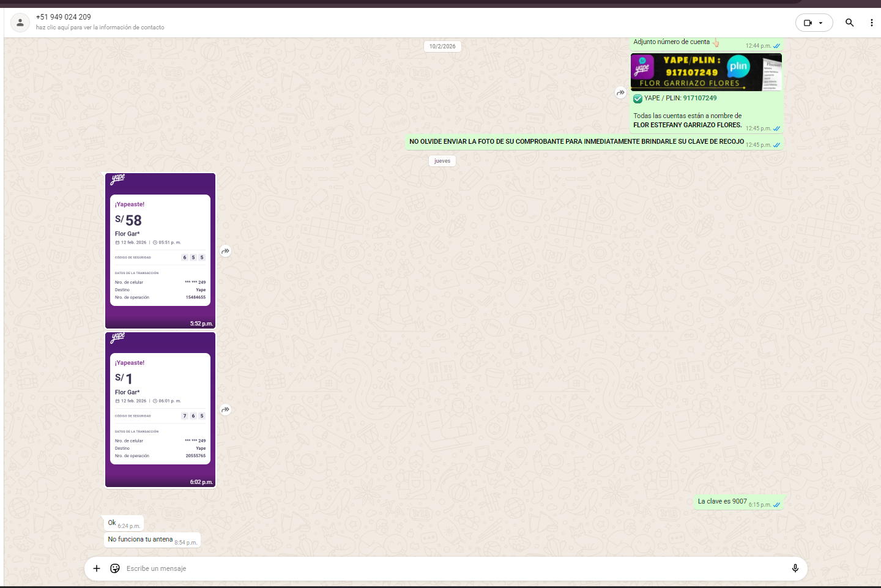Open the three-dot chat menu
This screenshot has width=881, height=588.
pos(871,23)
